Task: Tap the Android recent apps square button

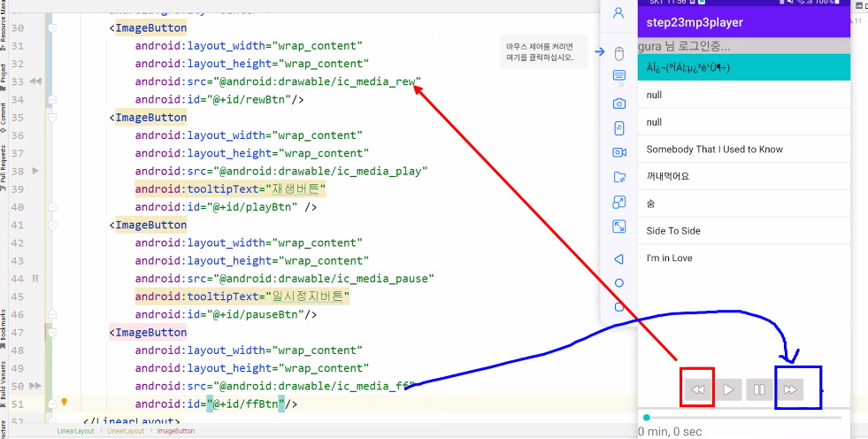Action: [618, 307]
